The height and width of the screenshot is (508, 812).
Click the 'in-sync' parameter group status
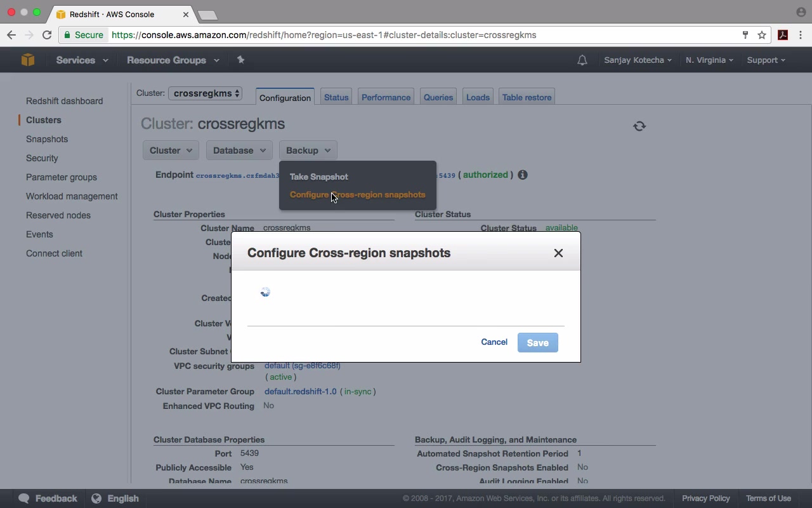click(x=358, y=391)
